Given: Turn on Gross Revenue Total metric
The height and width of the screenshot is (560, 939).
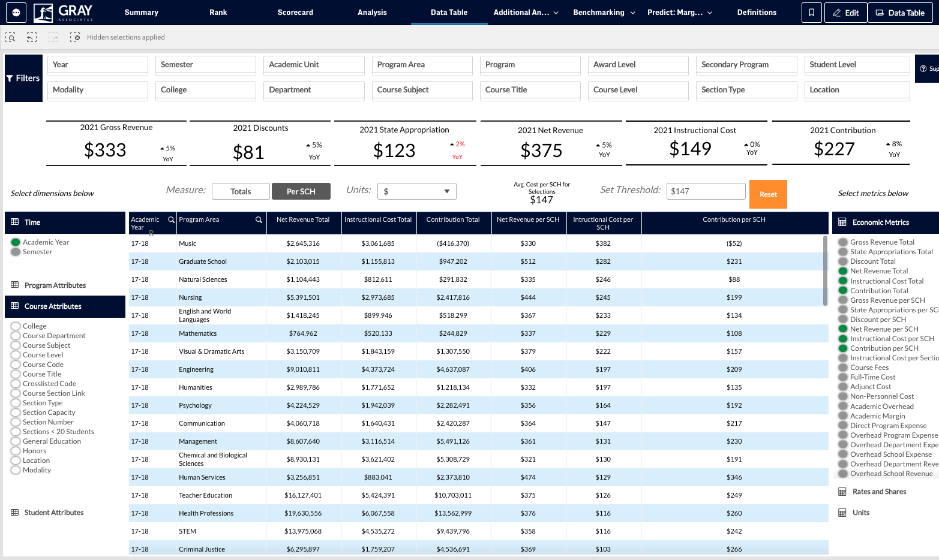Looking at the screenshot, I should [843, 242].
